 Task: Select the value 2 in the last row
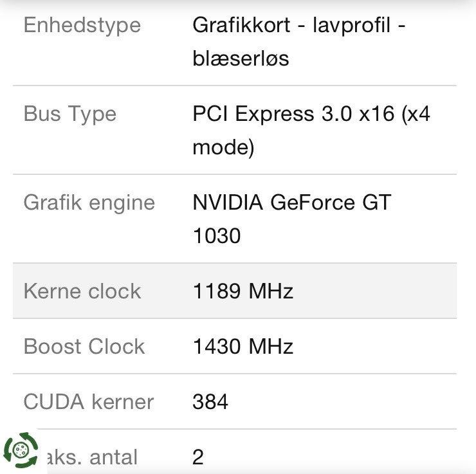198,457
